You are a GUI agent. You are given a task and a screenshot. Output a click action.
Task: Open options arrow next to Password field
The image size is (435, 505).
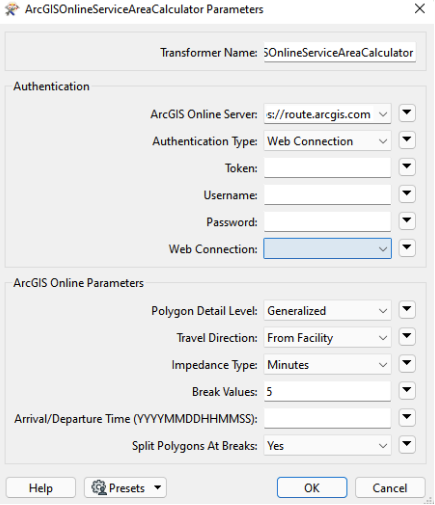point(407,221)
